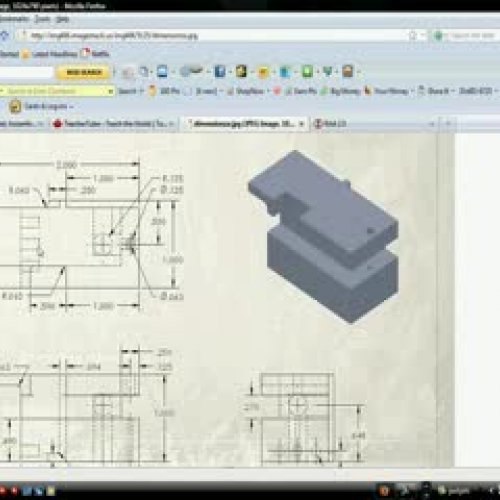Click the blue Facebook toolbar icon
Screen dimensions: 500x500
click(220, 72)
